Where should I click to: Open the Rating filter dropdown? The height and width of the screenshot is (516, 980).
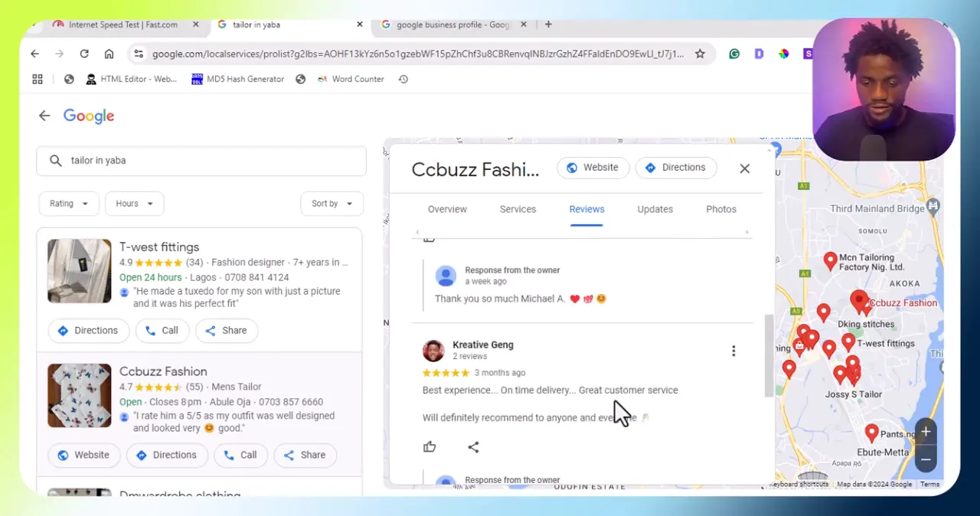pos(69,204)
